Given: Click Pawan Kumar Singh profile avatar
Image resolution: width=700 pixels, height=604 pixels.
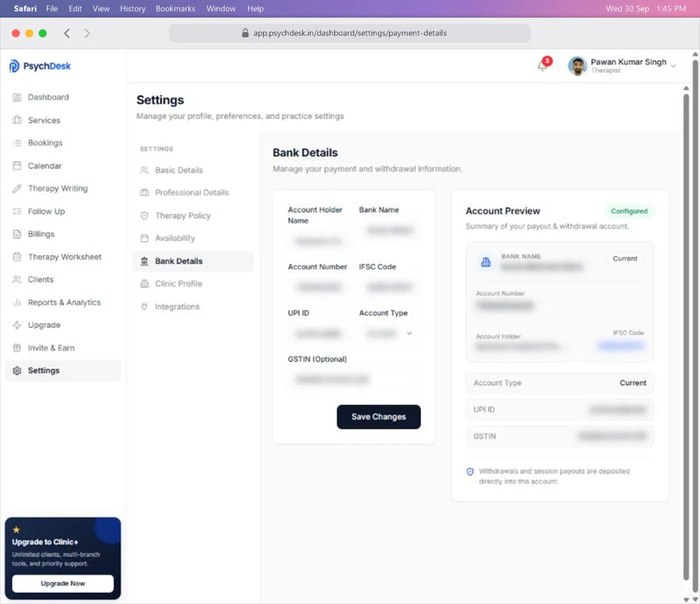Looking at the screenshot, I should [577, 66].
